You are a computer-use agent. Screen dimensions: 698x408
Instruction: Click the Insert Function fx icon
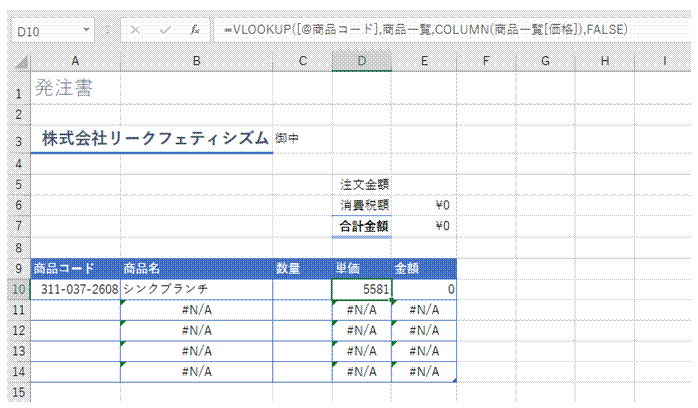(x=195, y=30)
